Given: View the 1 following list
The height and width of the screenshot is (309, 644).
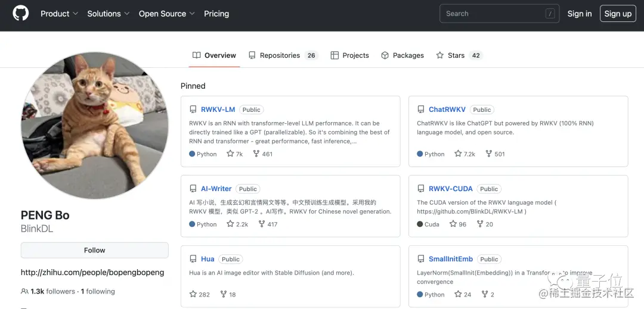Looking at the screenshot, I should pyautogui.click(x=98, y=291).
